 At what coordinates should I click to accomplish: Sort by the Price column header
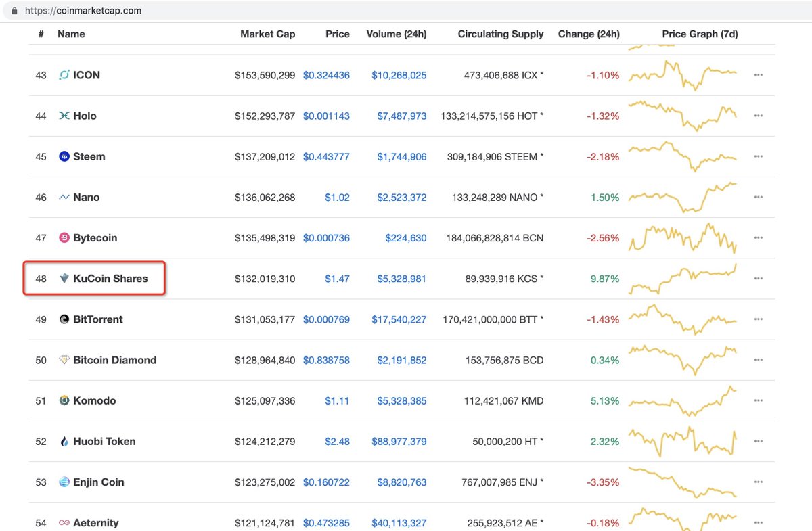pyautogui.click(x=337, y=34)
